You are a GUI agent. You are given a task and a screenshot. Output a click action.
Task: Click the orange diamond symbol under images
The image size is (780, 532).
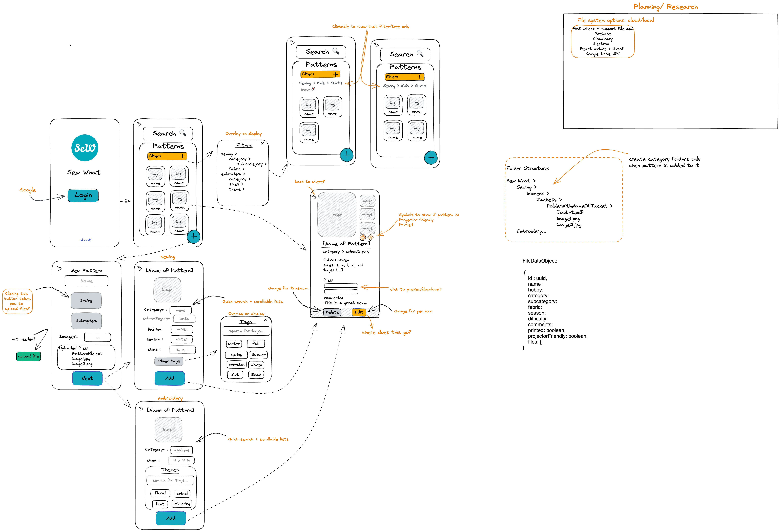point(371,237)
